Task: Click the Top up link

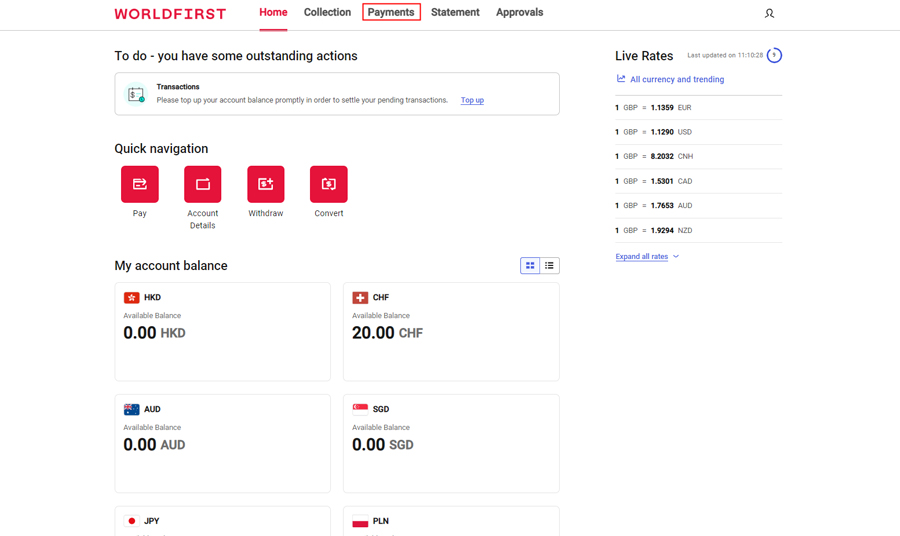Action: click(x=472, y=100)
